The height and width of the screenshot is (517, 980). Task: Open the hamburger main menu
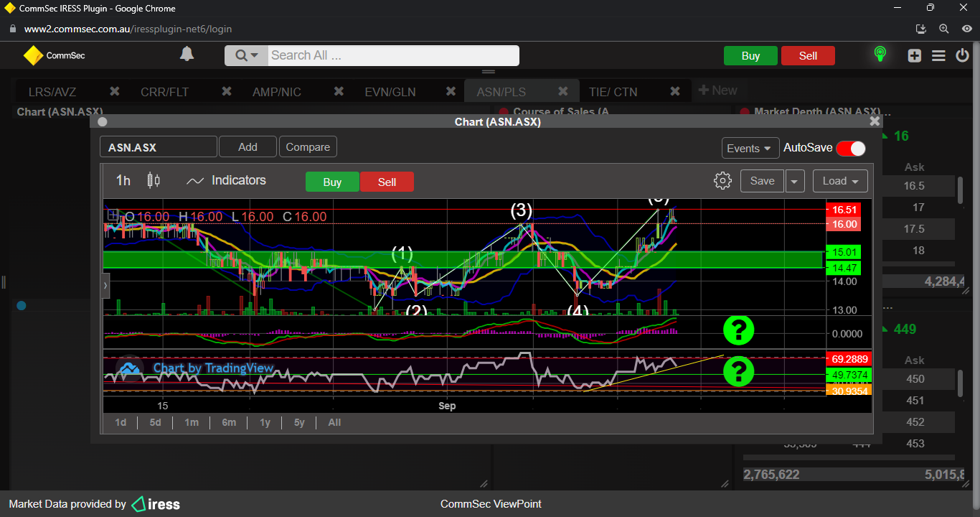938,55
